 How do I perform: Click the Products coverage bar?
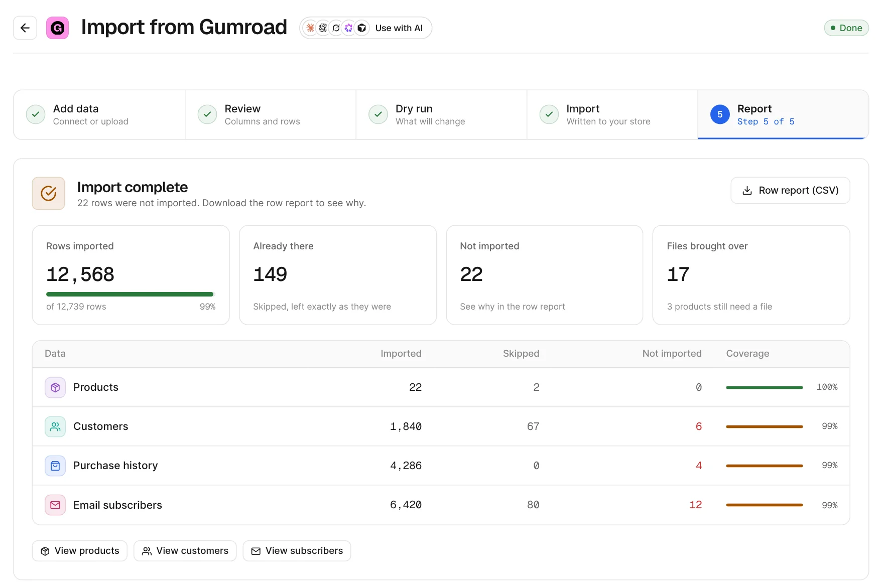point(764,387)
